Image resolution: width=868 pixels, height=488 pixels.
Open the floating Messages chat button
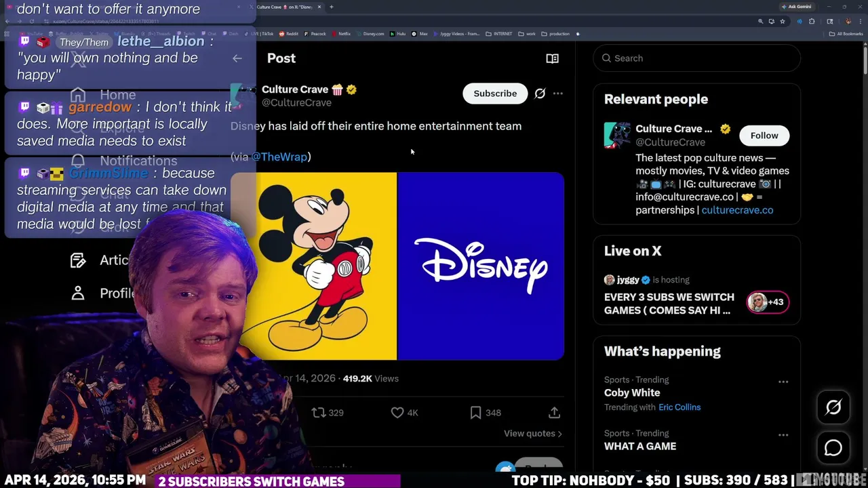coord(833,448)
